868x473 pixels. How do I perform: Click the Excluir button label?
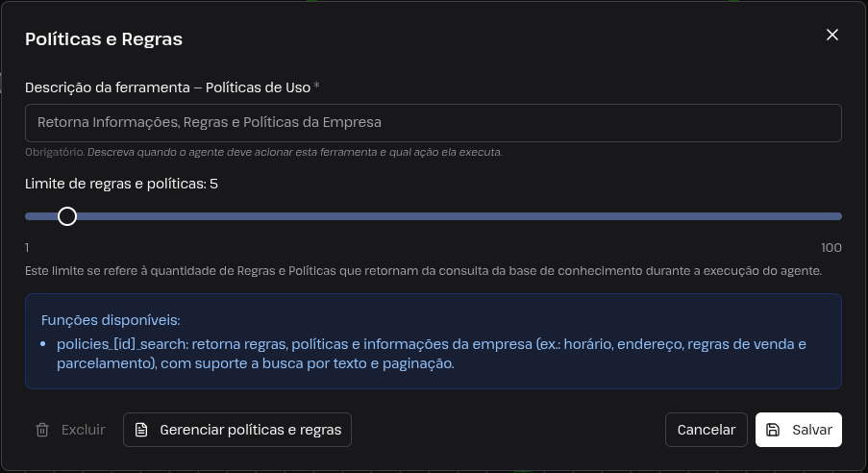(83, 430)
